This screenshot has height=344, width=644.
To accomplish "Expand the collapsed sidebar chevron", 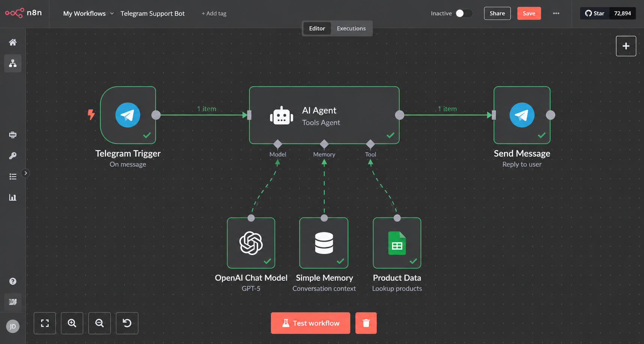I will coord(26,173).
